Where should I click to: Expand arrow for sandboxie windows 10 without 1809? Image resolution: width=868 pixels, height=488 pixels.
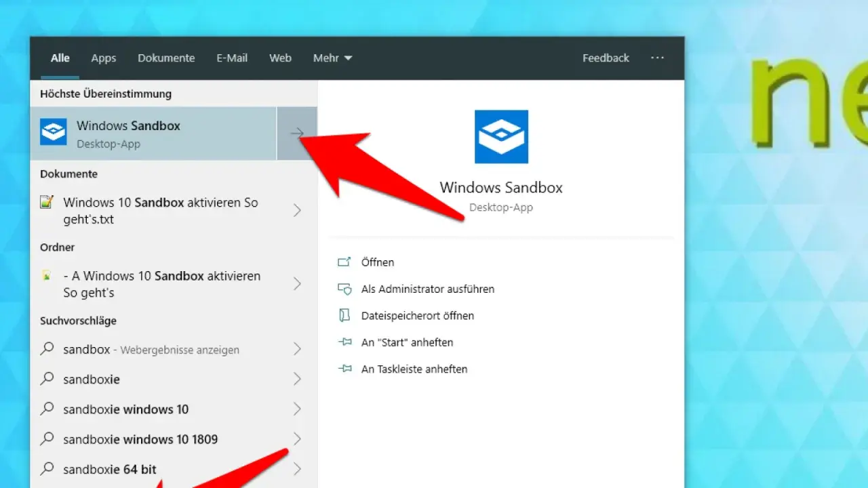point(297,409)
